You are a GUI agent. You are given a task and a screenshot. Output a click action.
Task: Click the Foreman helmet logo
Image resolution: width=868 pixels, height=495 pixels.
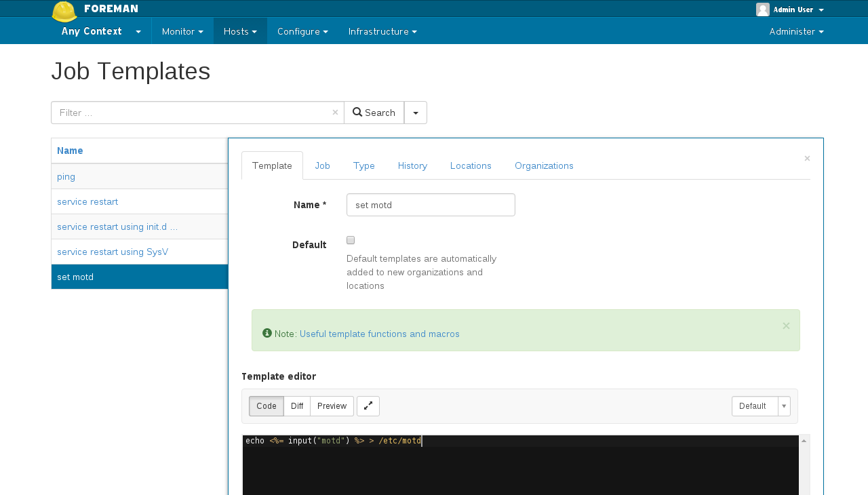(64, 11)
